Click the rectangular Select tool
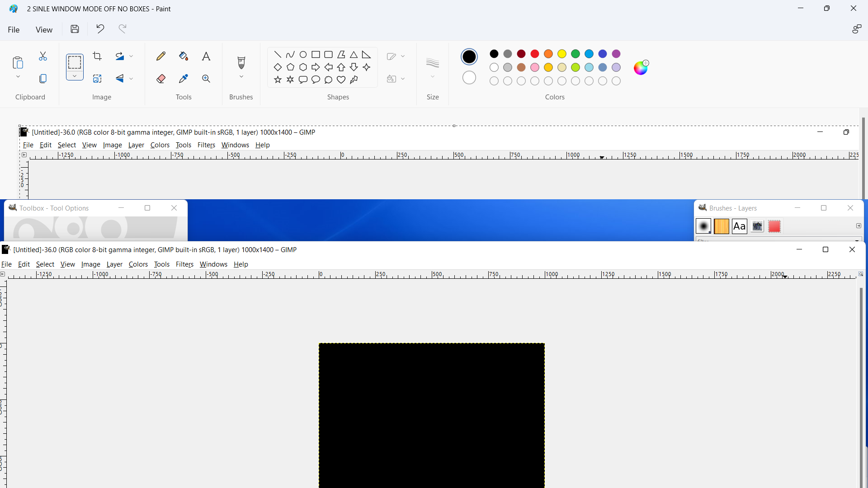Screen dimensions: 868x488 tap(75, 62)
